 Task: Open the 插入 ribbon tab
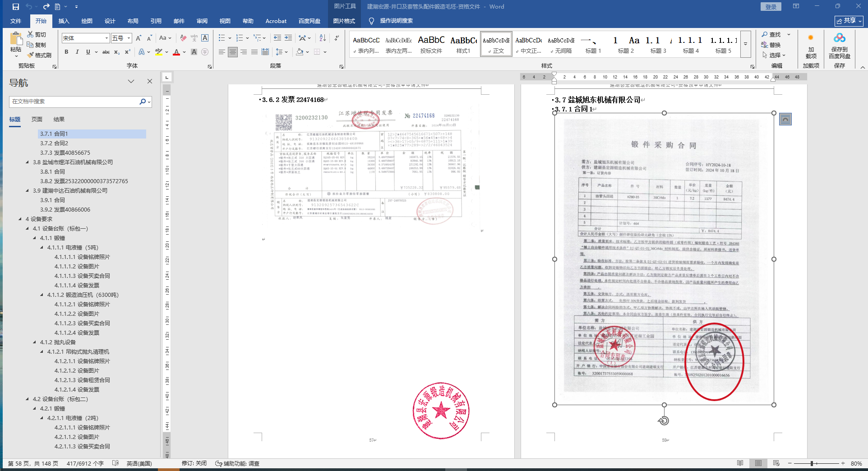pos(64,21)
